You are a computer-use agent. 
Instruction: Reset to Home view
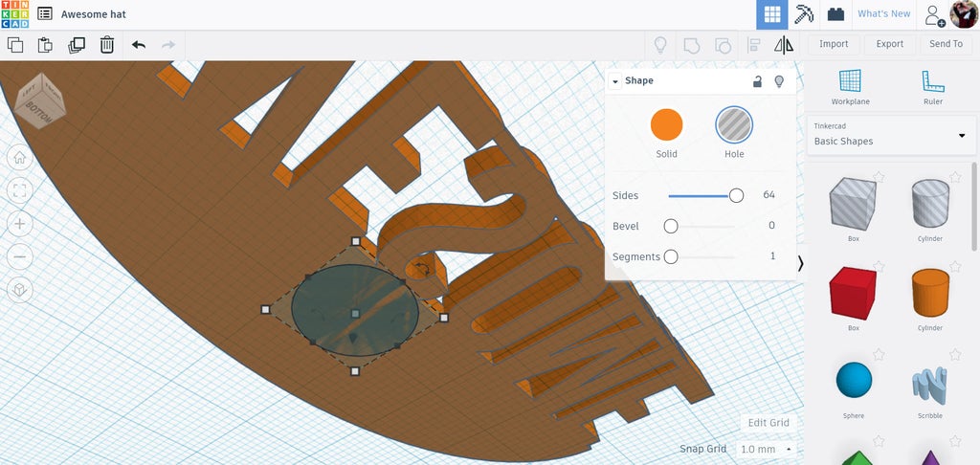[19, 158]
